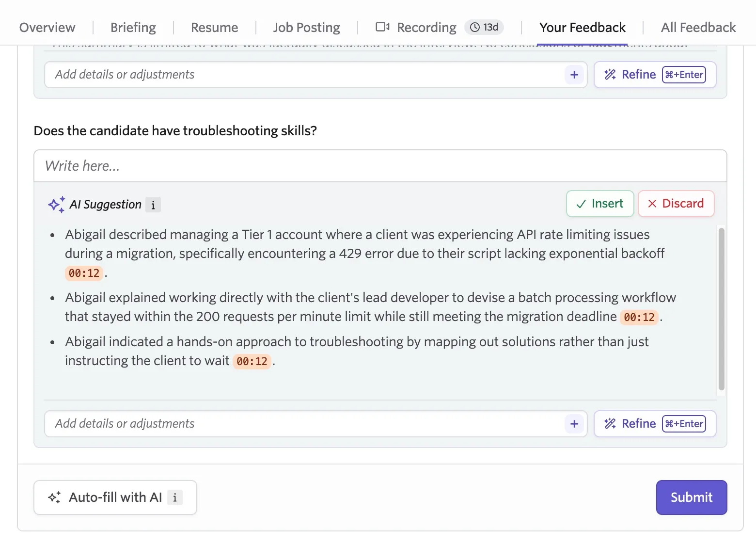Insert the AI suggestion

tap(600, 204)
